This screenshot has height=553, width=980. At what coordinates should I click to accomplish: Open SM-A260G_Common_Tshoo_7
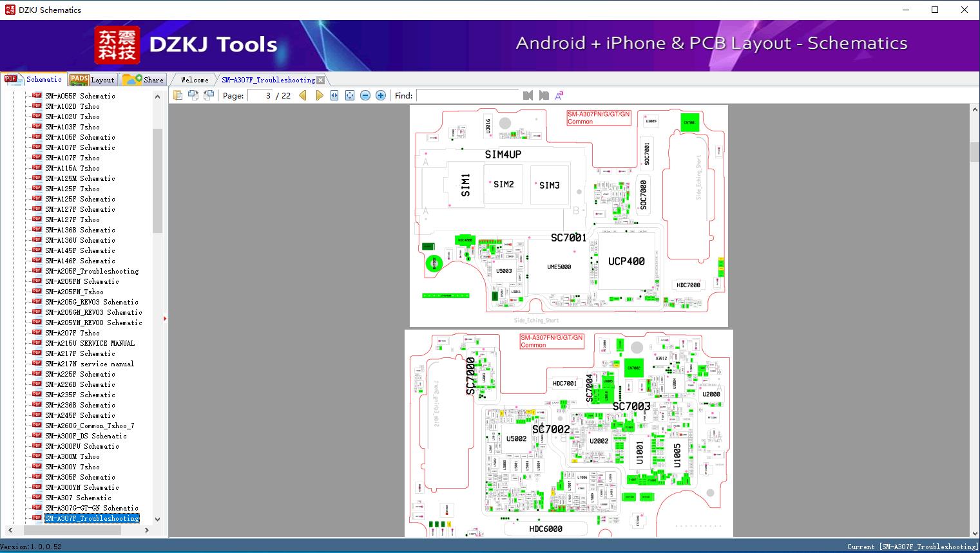click(90, 426)
